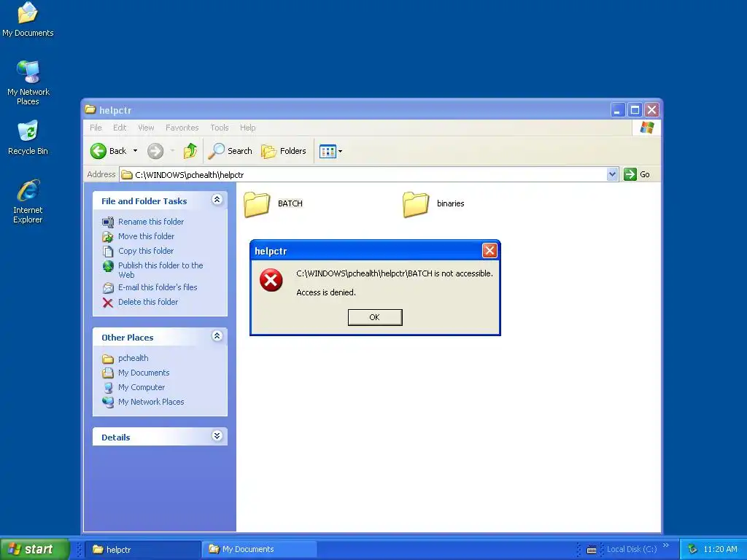This screenshot has width=747, height=560.
Task: Click the E-mail envelope icon
Action: coord(108,287)
